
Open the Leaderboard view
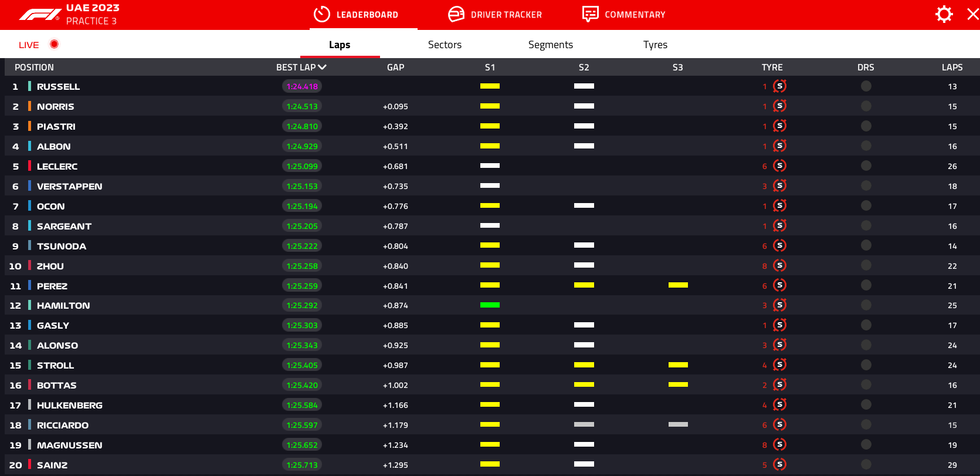(x=356, y=15)
